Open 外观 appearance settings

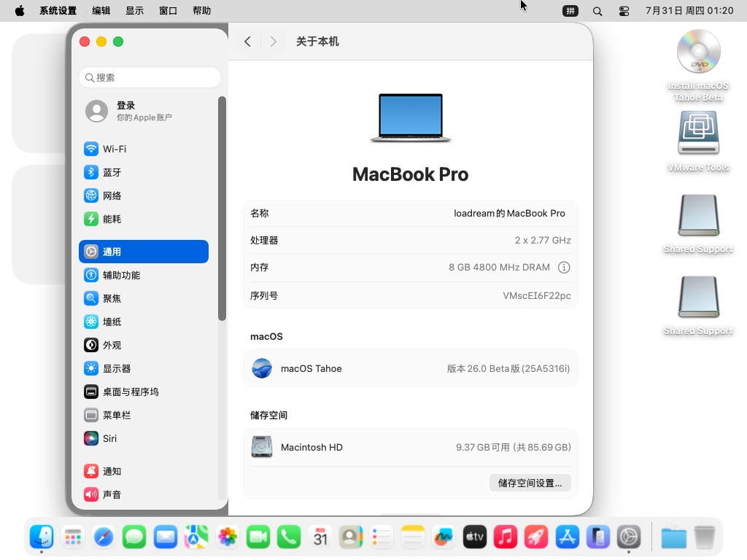(144, 345)
